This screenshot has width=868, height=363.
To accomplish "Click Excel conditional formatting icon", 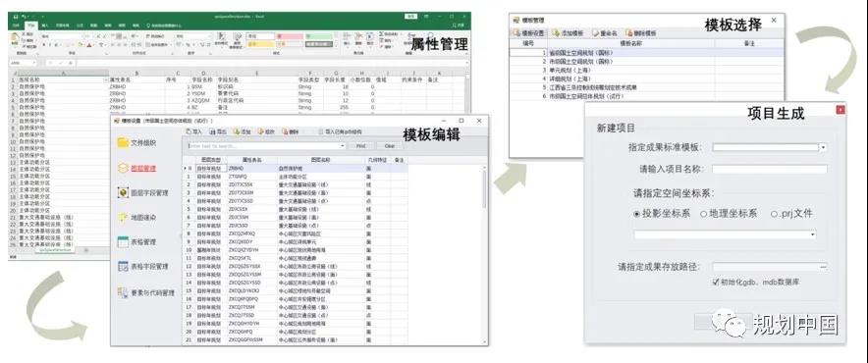I will (x=221, y=38).
